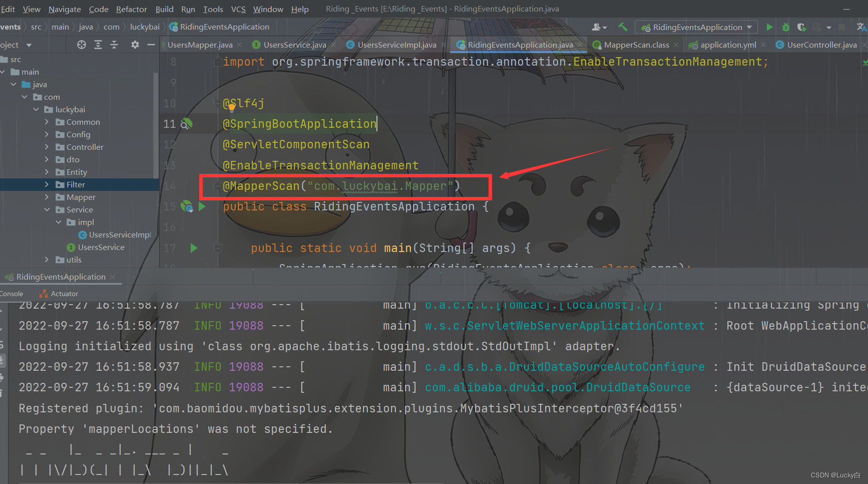The width and height of the screenshot is (868, 484).
Task: Start debugging with the bug icon
Action: point(786,27)
